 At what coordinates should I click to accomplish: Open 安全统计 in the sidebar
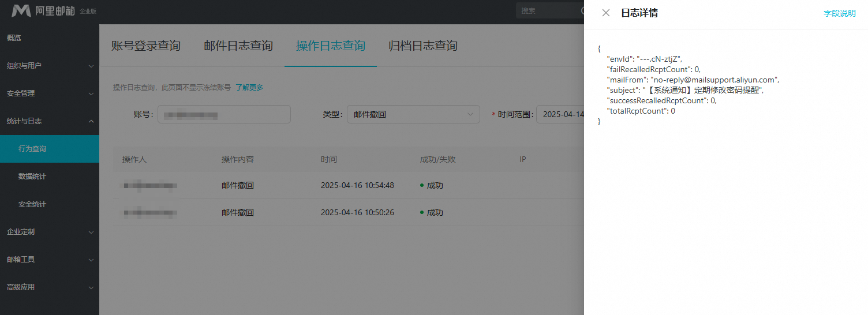(32, 204)
